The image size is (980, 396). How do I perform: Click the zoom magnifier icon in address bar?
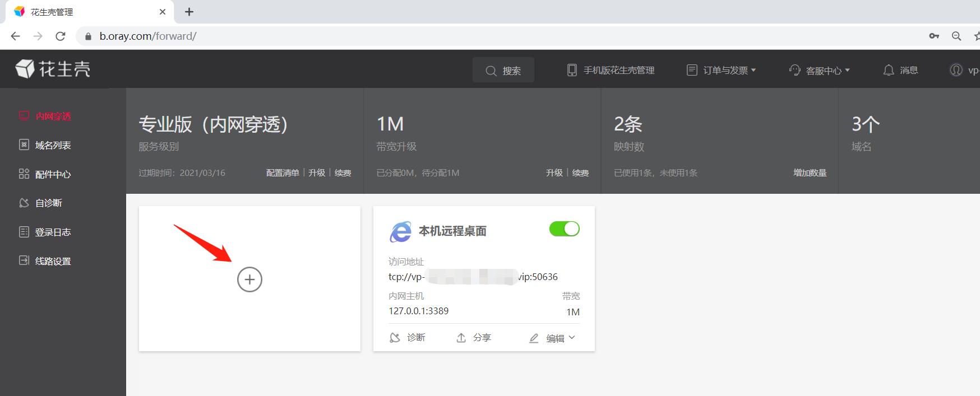(956, 36)
